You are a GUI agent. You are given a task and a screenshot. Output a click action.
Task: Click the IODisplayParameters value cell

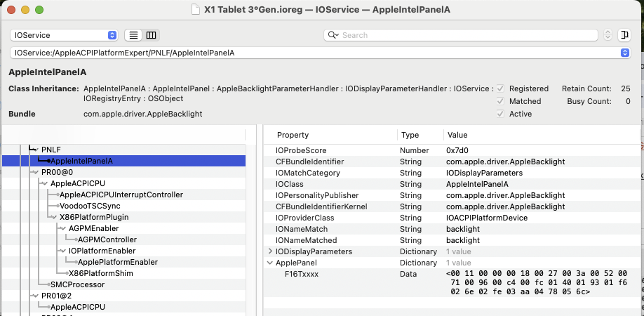pos(458,251)
